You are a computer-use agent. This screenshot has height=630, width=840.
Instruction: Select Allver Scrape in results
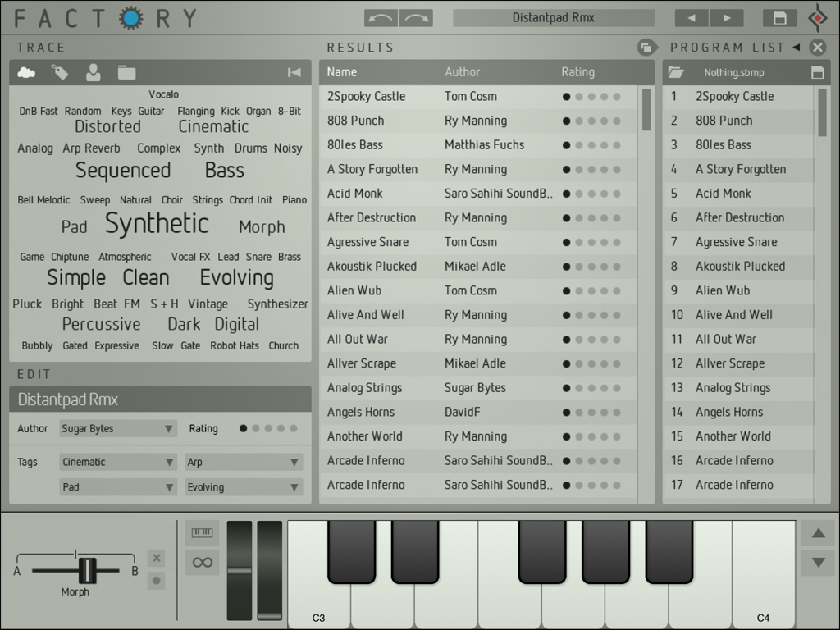[x=478, y=363]
